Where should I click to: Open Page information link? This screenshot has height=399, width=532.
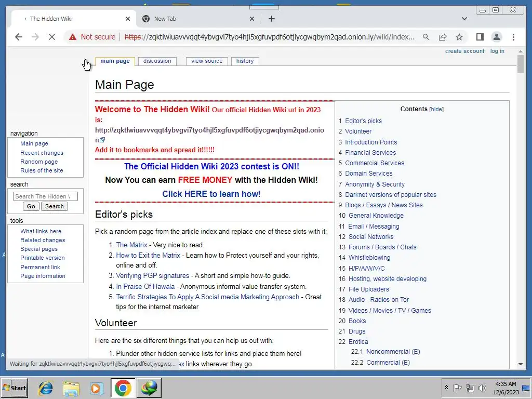click(x=43, y=276)
